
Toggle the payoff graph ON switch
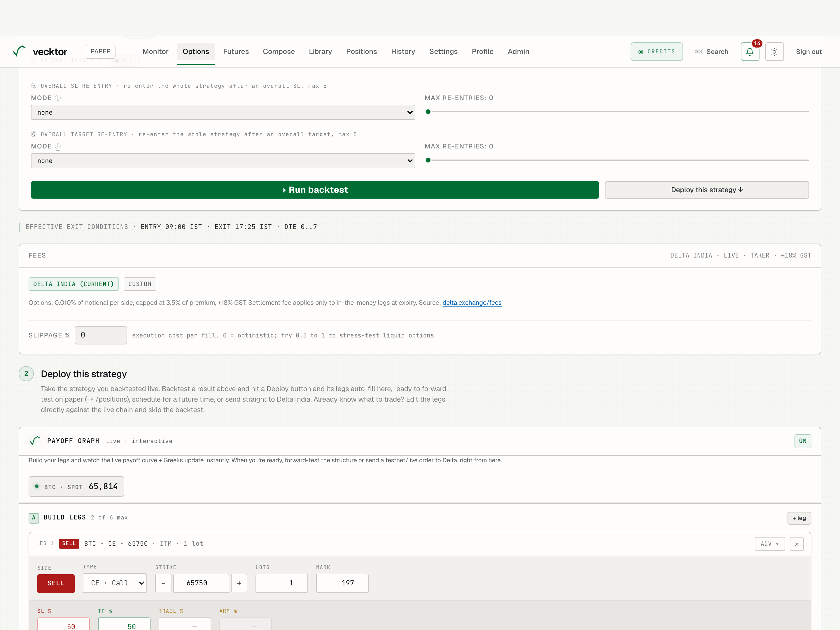(x=803, y=441)
